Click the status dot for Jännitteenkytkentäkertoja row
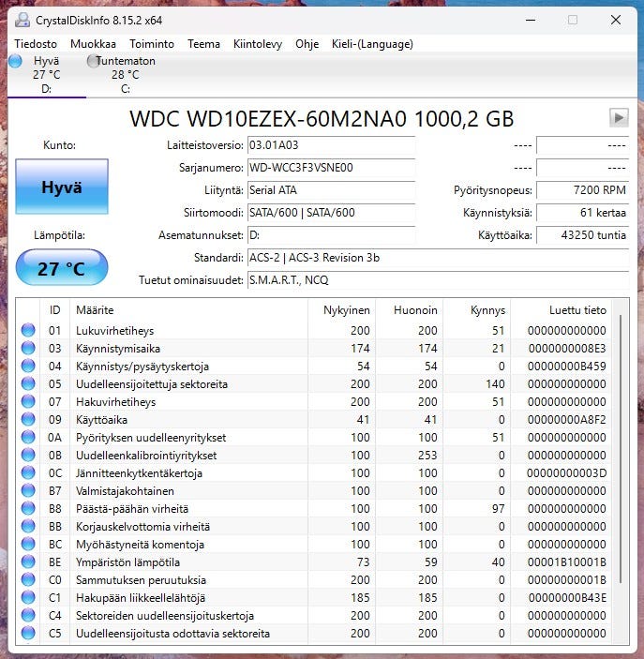Viewport: 644px width, 659px height. tap(28, 472)
